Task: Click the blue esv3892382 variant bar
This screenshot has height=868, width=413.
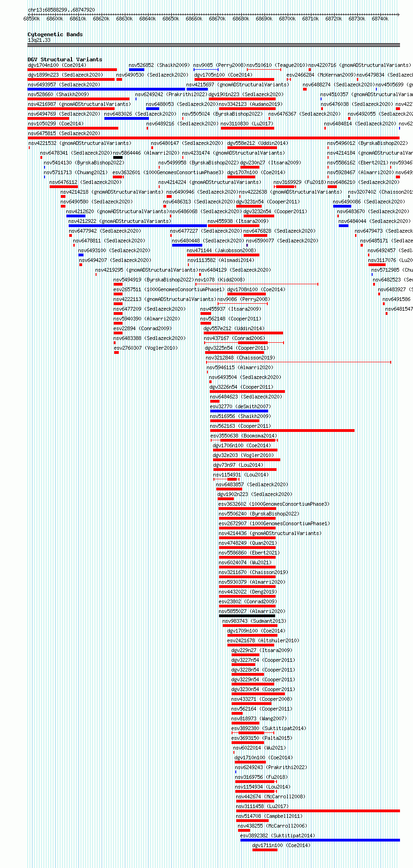Action: pos(320,840)
